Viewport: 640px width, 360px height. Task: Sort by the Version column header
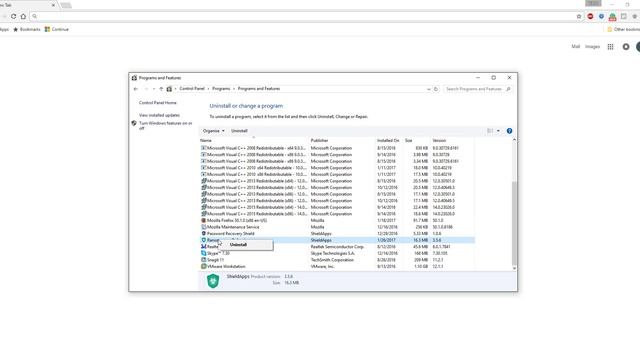tap(439, 140)
